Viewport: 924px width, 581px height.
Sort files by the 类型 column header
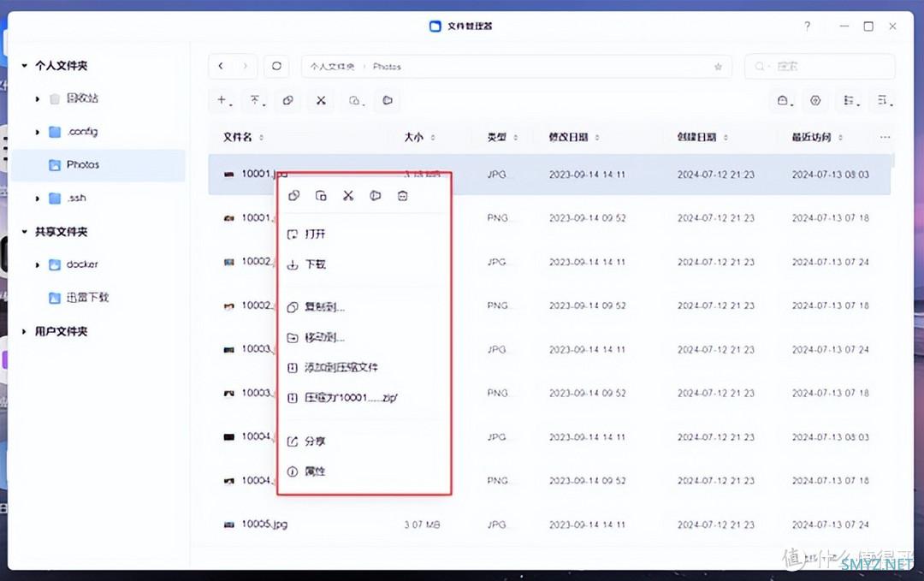point(497,137)
